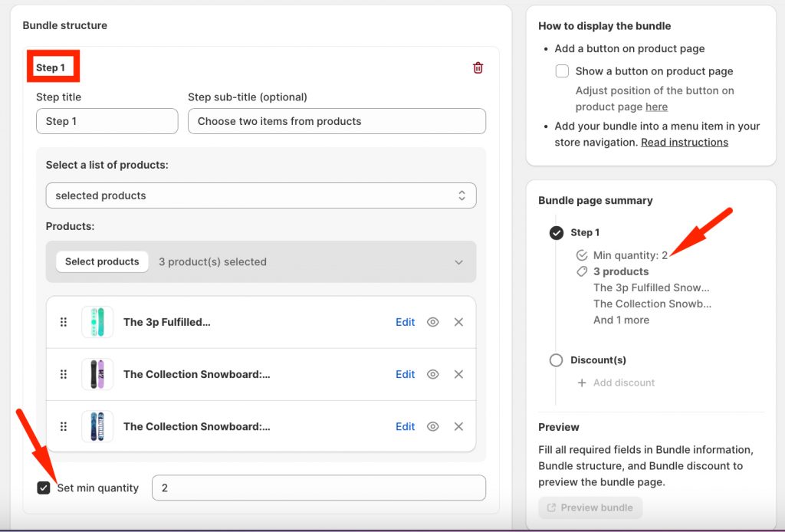785x532 pixels.
Task: Click drag handle of the second snowboard product
Action: pos(64,374)
